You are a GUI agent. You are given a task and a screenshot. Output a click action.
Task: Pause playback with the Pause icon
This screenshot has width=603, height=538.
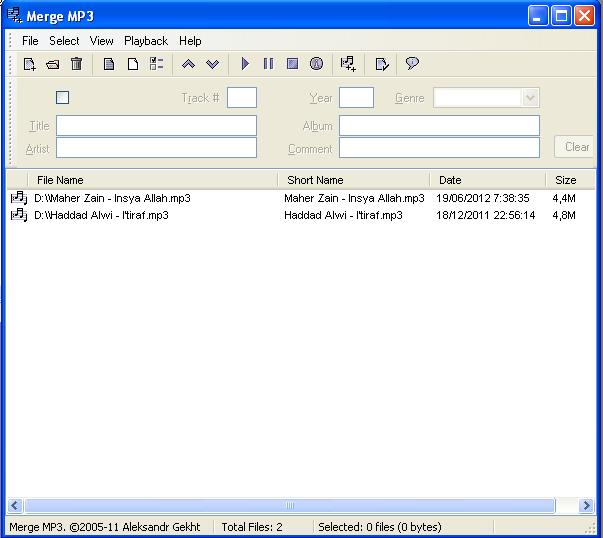click(x=268, y=63)
